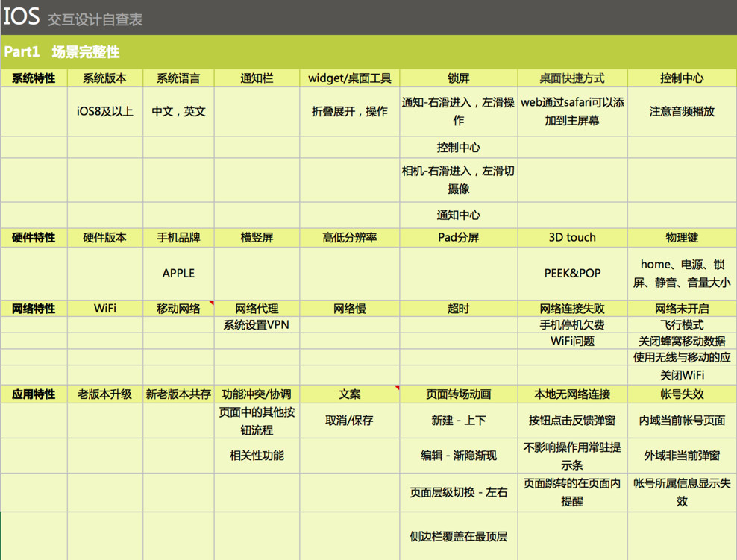Select the 相机-右滑进入，左滑切摄像 cell
The height and width of the screenshot is (560, 737).
[459, 180]
